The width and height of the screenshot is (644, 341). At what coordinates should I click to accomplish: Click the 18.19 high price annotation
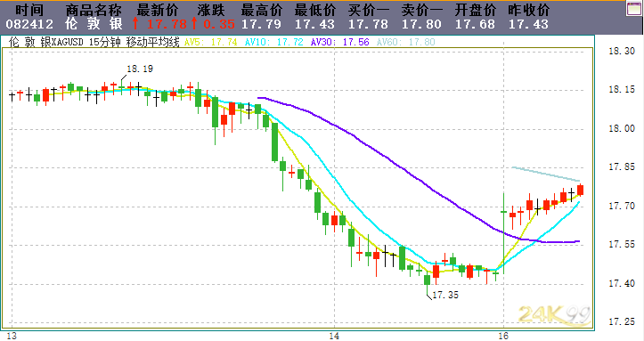click(x=140, y=69)
